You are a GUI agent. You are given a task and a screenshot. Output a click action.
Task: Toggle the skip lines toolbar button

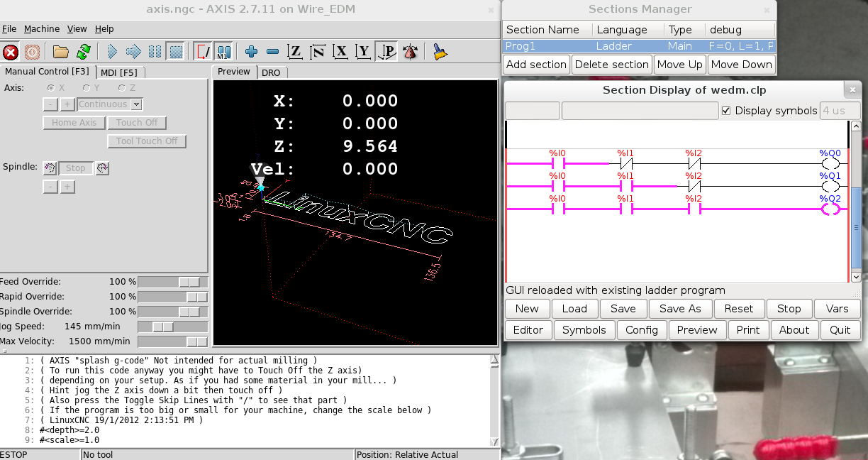204,52
